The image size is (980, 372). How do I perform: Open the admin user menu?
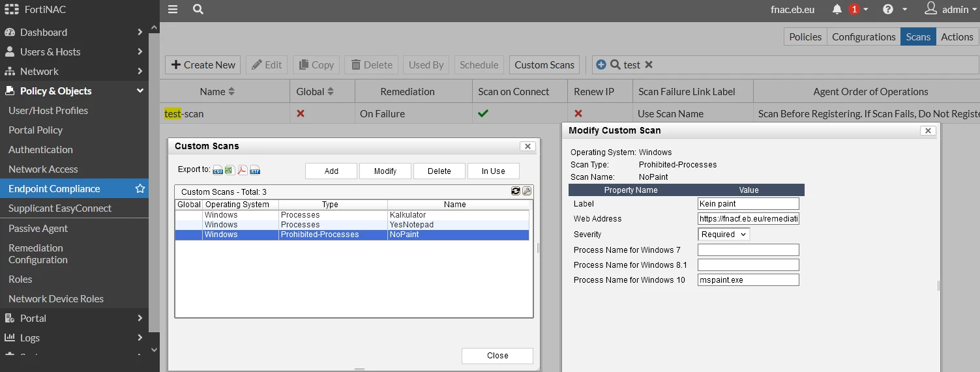point(951,9)
